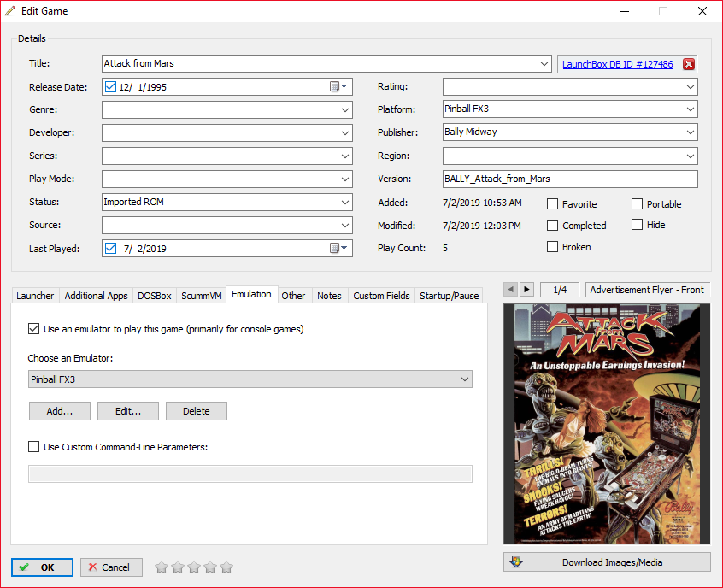Click the pencil icon in the title bar
The image size is (723, 588).
10,10
